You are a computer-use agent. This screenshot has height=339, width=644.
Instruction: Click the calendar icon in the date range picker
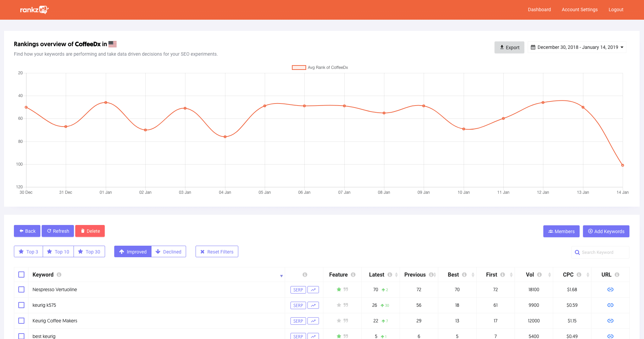(x=532, y=47)
